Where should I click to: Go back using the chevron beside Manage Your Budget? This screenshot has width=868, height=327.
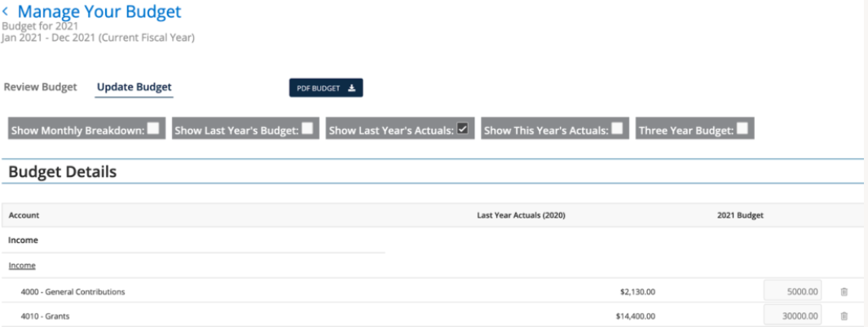pos(6,11)
